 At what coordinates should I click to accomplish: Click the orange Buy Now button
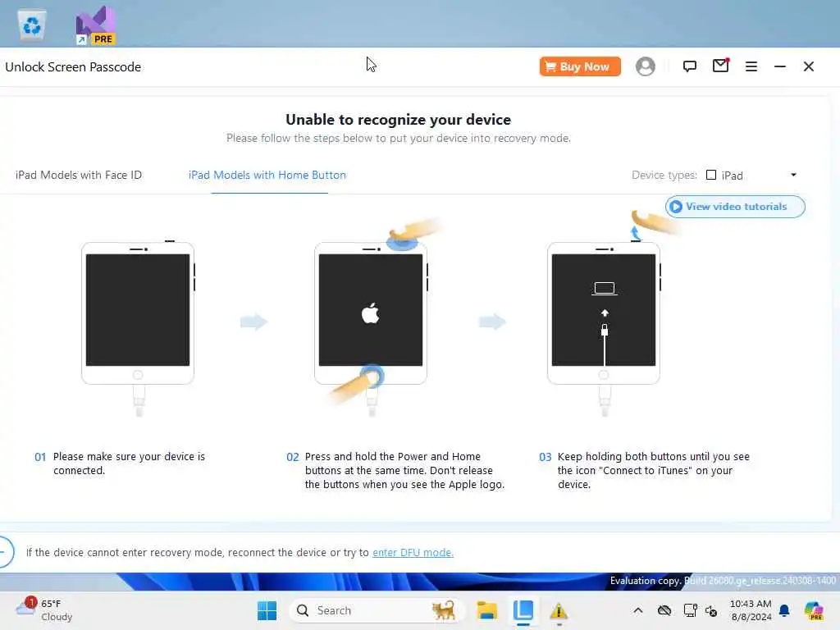[x=580, y=66]
